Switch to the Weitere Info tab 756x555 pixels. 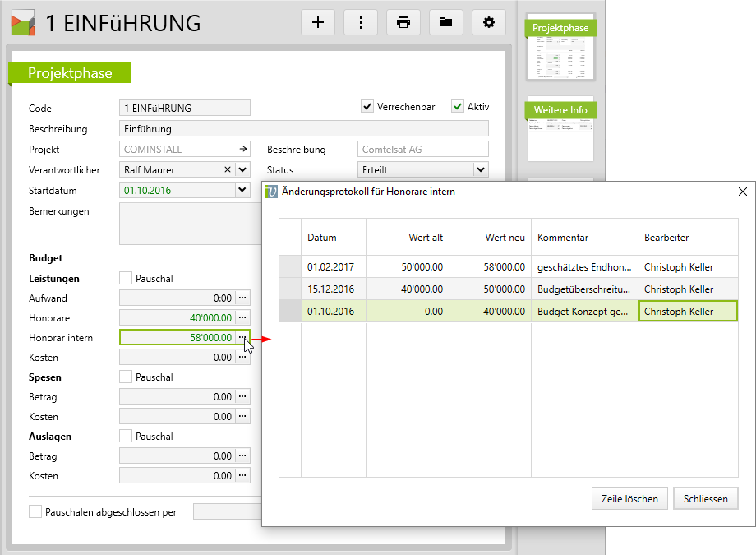[x=560, y=110]
